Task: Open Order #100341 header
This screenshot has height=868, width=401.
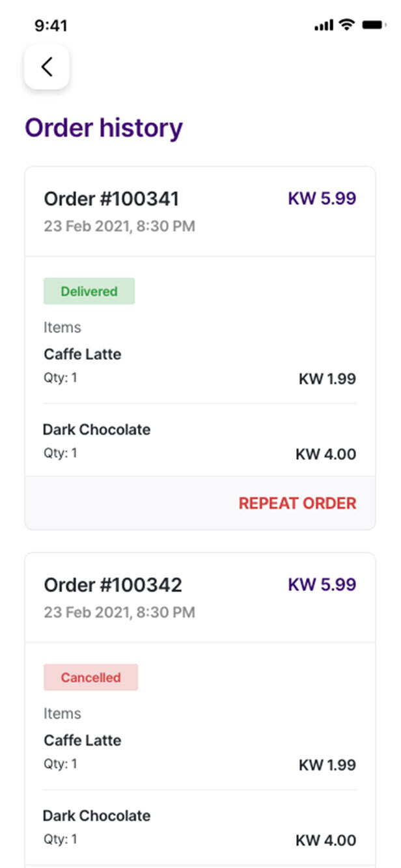Action: tap(111, 199)
